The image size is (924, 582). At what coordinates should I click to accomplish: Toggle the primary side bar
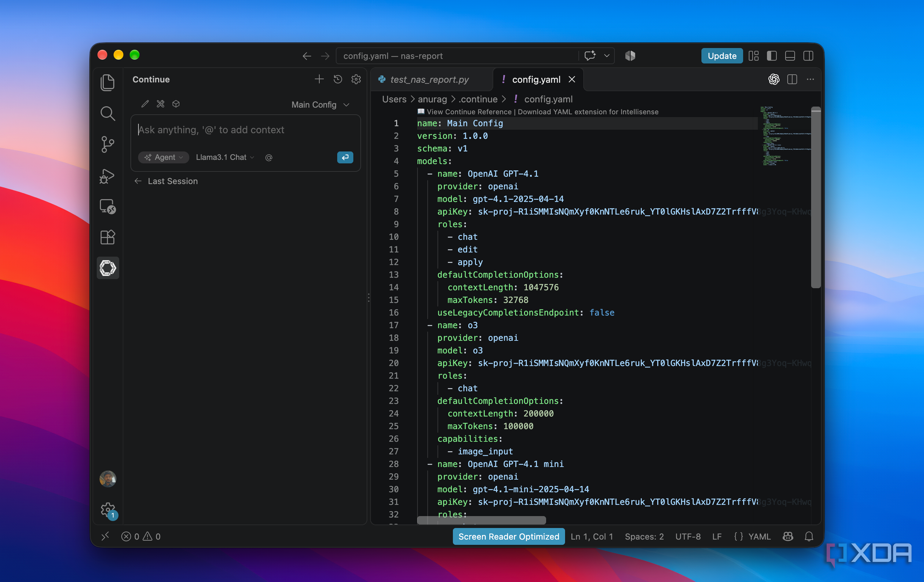click(772, 56)
